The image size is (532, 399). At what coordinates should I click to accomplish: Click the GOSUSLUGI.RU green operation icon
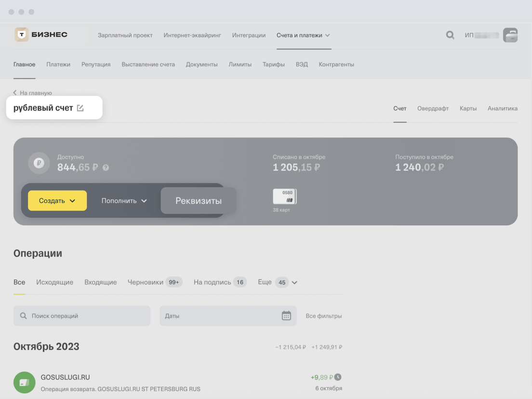[x=24, y=382]
